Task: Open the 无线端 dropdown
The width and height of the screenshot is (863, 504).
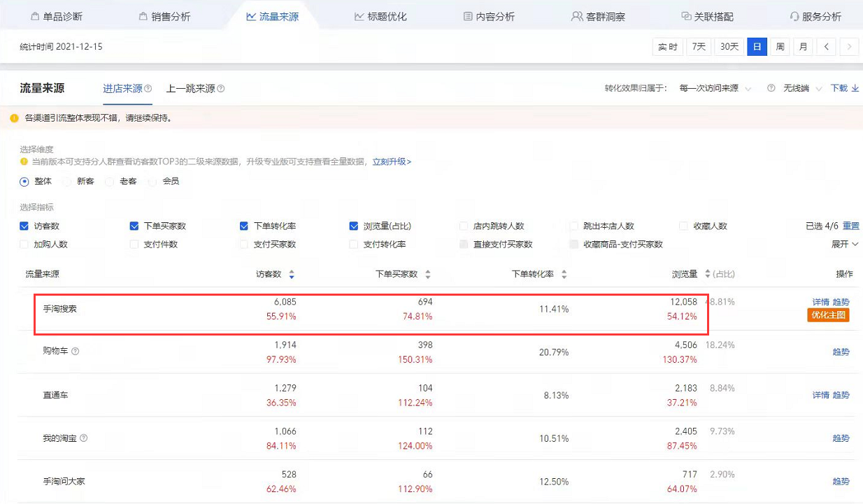Action: pyautogui.click(x=802, y=88)
